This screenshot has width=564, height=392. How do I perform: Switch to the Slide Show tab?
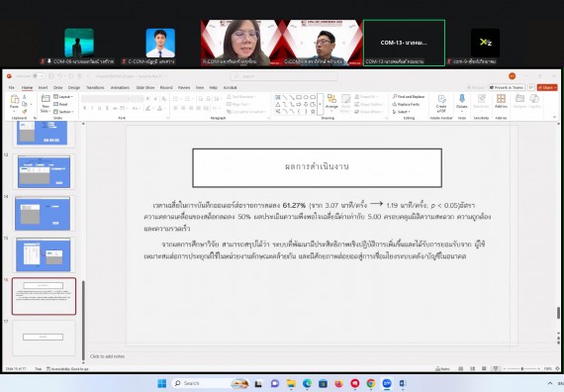(x=145, y=87)
